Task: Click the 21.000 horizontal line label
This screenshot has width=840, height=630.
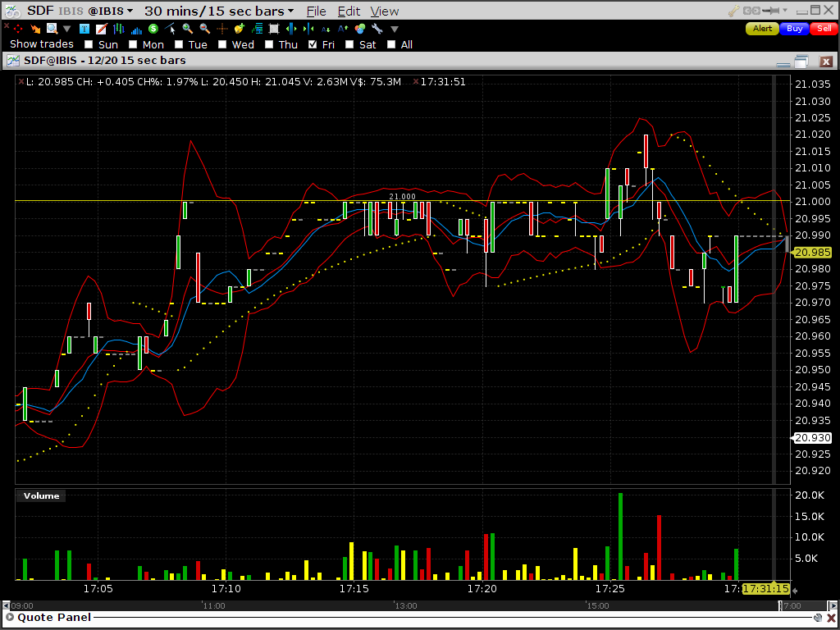Action: 402,197
